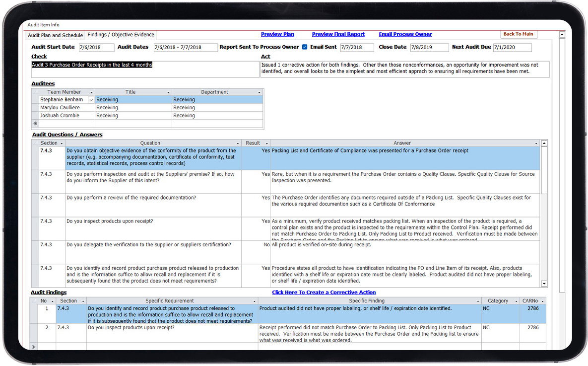This screenshot has width=588, height=366.
Task: Open the Result column filter arrow
Action: [x=266, y=144]
